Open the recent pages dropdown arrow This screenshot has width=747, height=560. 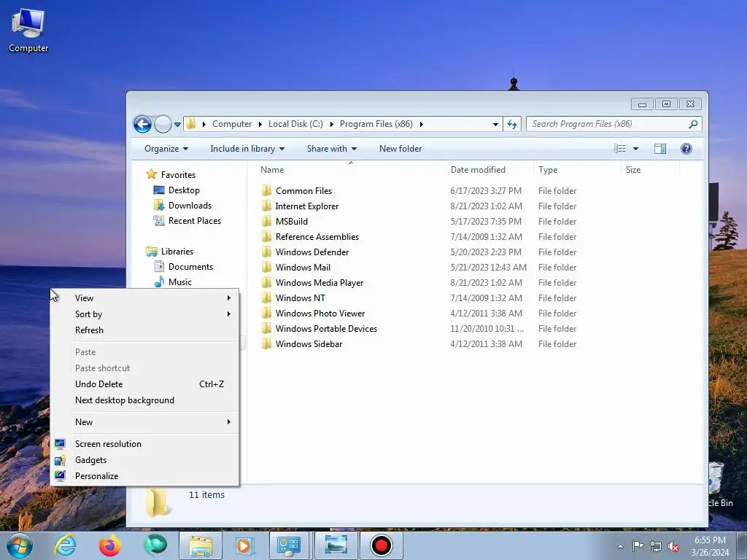(177, 124)
